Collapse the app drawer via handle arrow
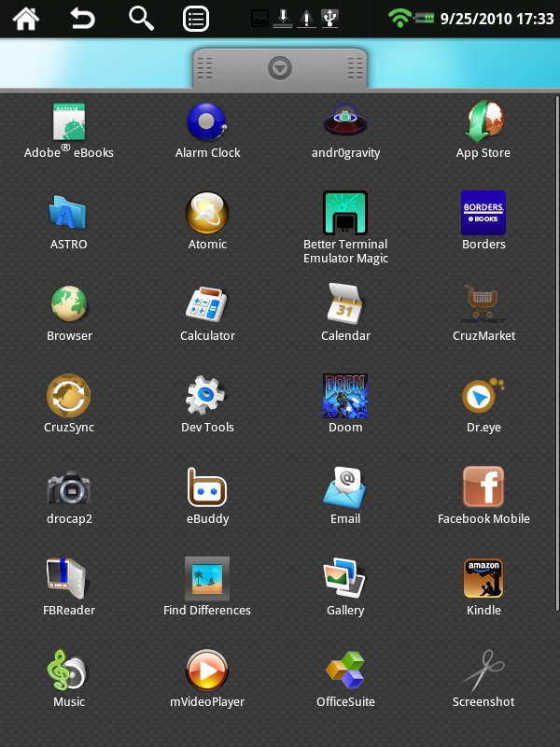 [280, 68]
